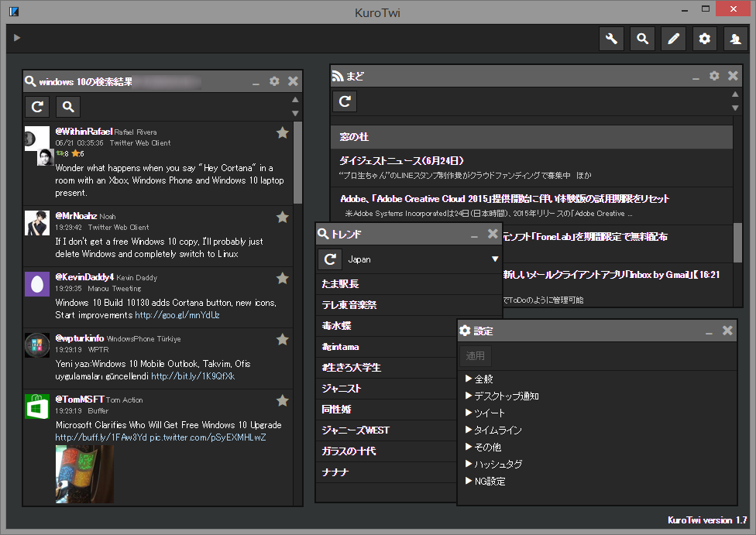Star the tweet from @MrNoahz
Image resolution: width=756 pixels, height=535 pixels.
(x=282, y=217)
